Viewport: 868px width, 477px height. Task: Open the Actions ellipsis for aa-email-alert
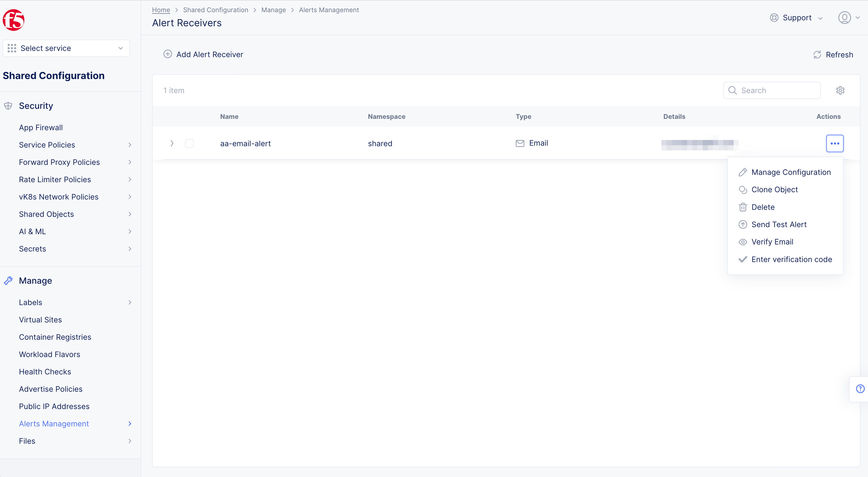tap(835, 143)
